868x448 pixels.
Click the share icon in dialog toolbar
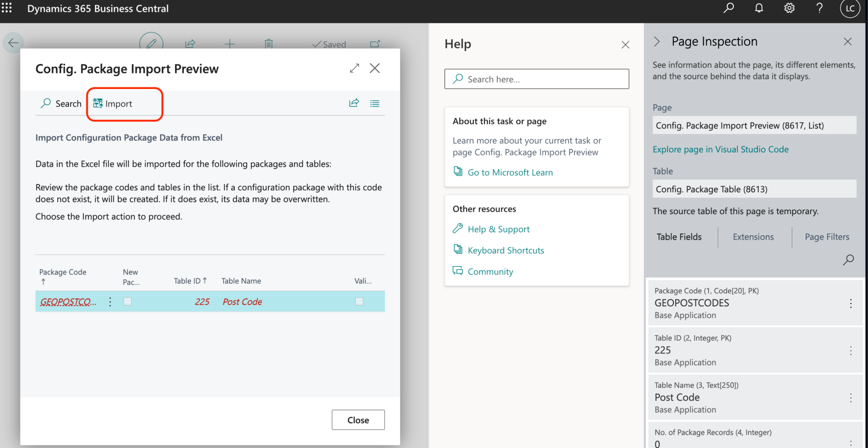click(x=354, y=103)
